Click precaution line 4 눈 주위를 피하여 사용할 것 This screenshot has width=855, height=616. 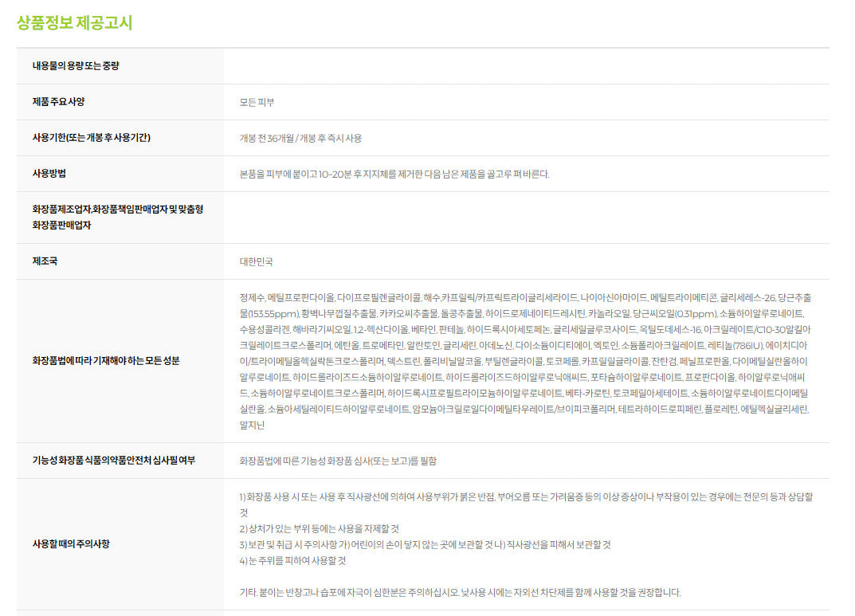pyautogui.click(x=292, y=560)
